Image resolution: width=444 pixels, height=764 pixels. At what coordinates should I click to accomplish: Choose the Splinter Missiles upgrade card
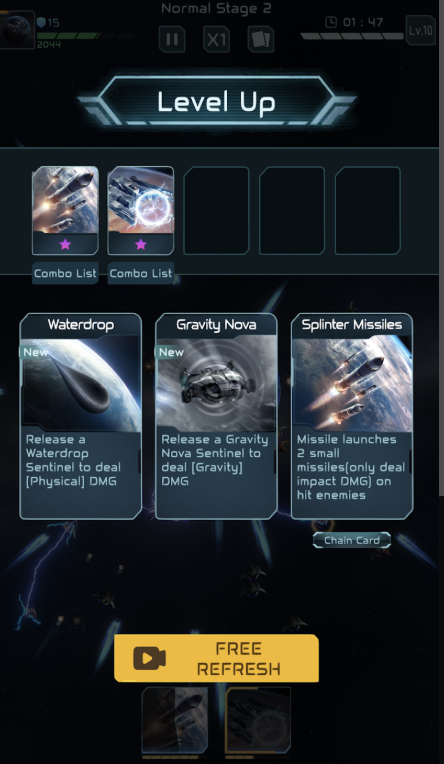(x=352, y=417)
